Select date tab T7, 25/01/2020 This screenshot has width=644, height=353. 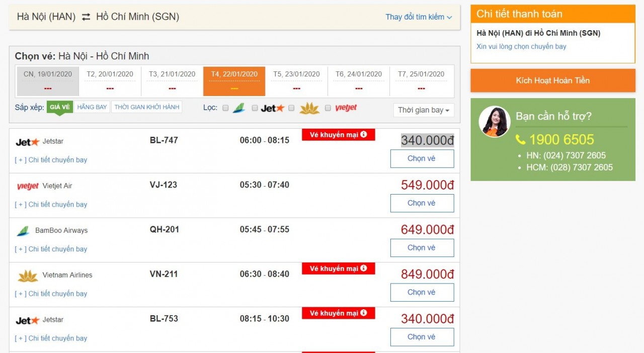pyautogui.click(x=421, y=81)
